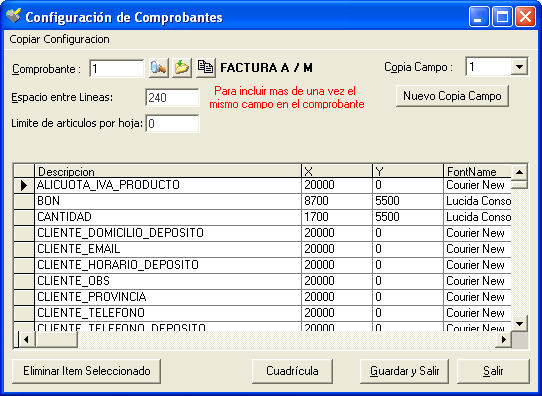Click the Limite de articulos por hoja field
The width and height of the screenshot is (542, 396).
pos(172,123)
